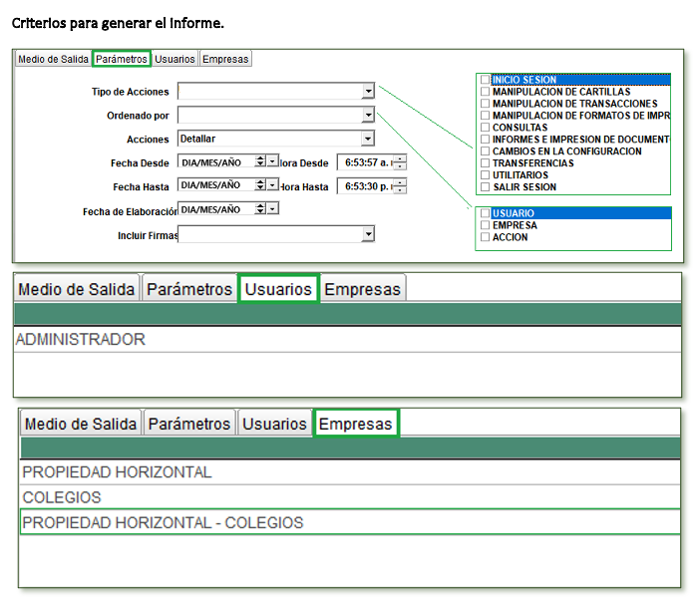The height and width of the screenshot is (603, 700).
Task: Tick the CONSULTAS checkbox
Action: pos(486,128)
